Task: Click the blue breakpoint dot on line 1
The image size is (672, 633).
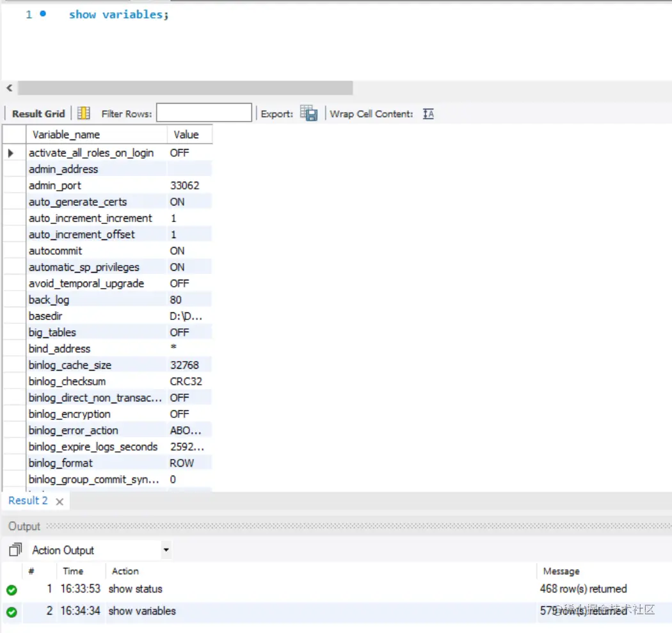Action: [43, 13]
